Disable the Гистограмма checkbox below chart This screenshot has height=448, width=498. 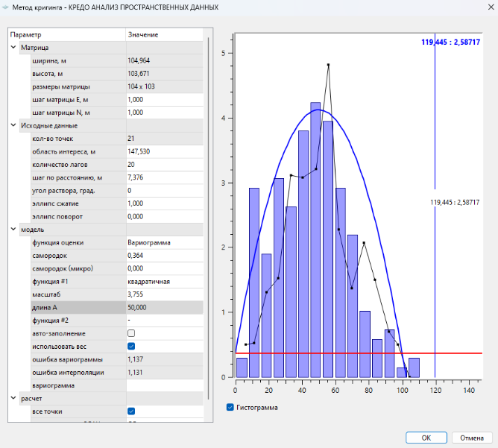point(230,408)
